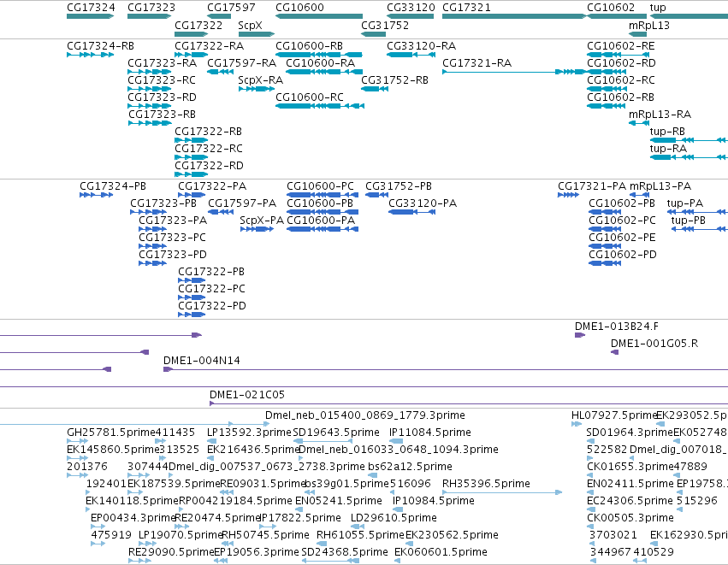728x565 pixels.
Task: Select EST GH25781.5prime
Action: [110, 433]
